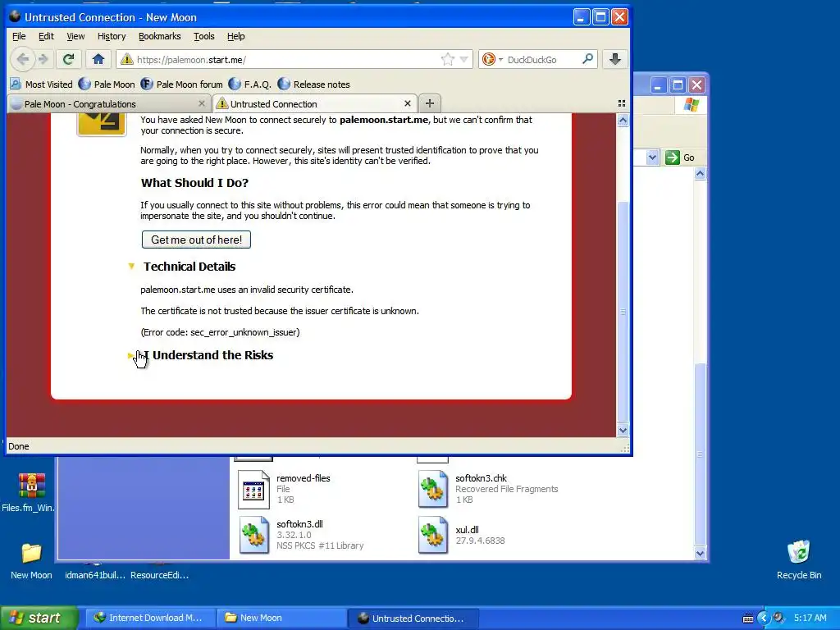Open the address bar history dropdown arrow
Screen dimensions: 840x630
[x=464, y=59]
